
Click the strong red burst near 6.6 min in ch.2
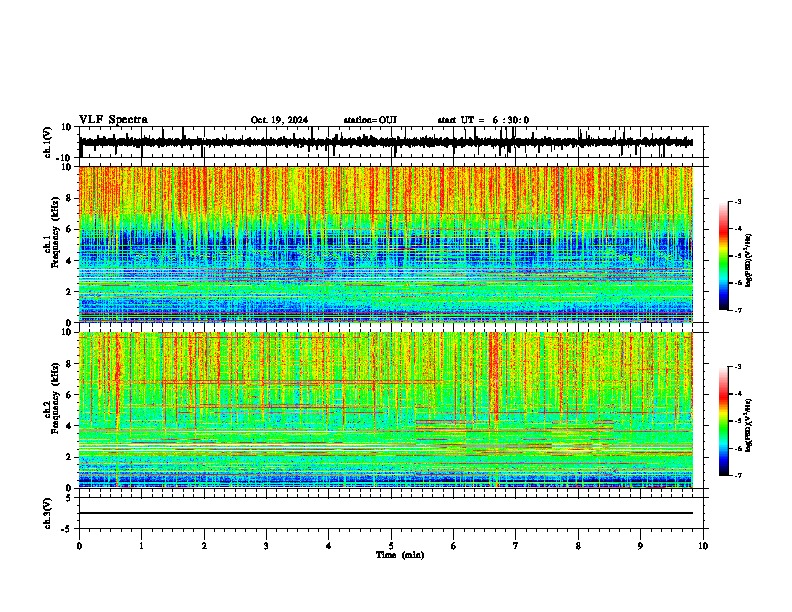point(493,376)
